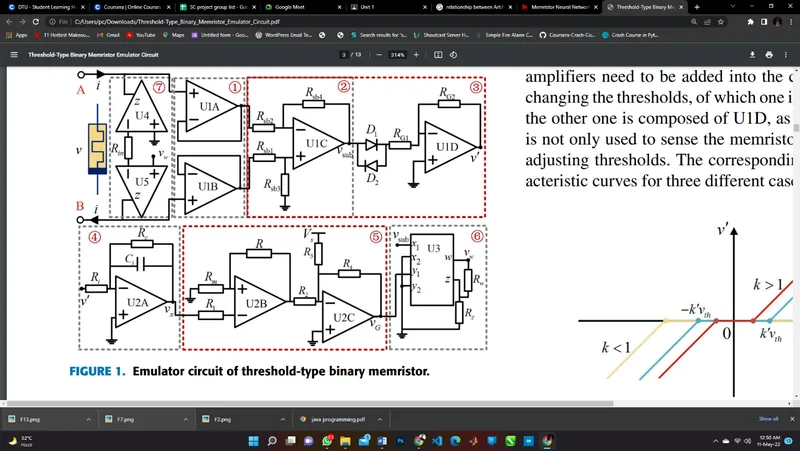Open Coursera-Crash-Co GitHub bookmark
This screenshot has height=451, width=800.
click(x=567, y=35)
